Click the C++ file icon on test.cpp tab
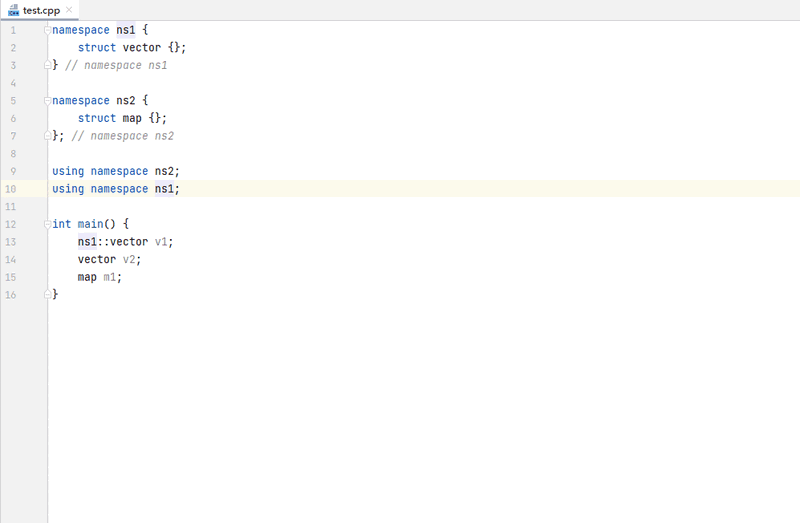Image resolution: width=800 pixels, height=523 pixels. click(13, 10)
